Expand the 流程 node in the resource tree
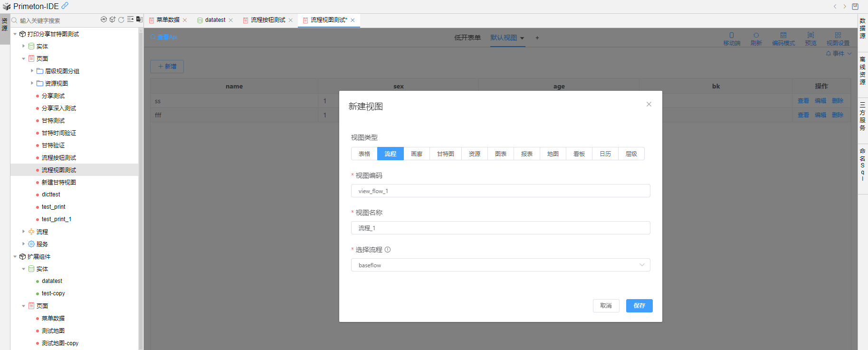This screenshot has height=350, width=868. click(24, 232)
